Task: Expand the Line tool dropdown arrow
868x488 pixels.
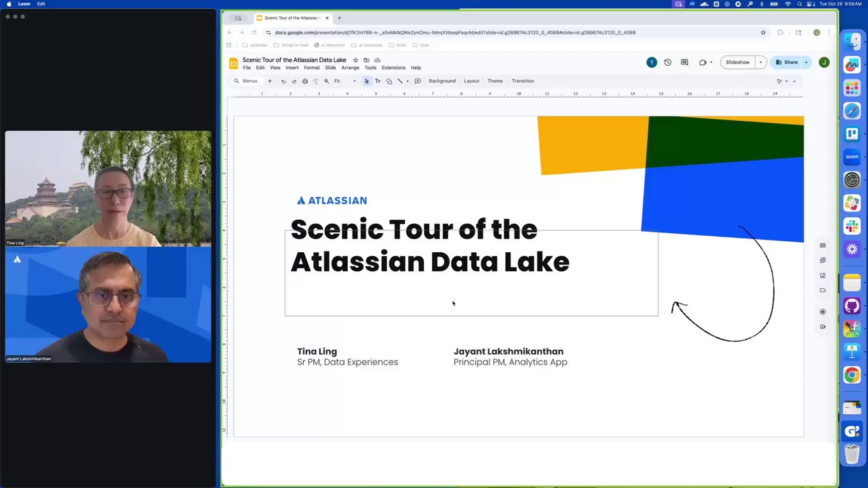Action: 407,81
